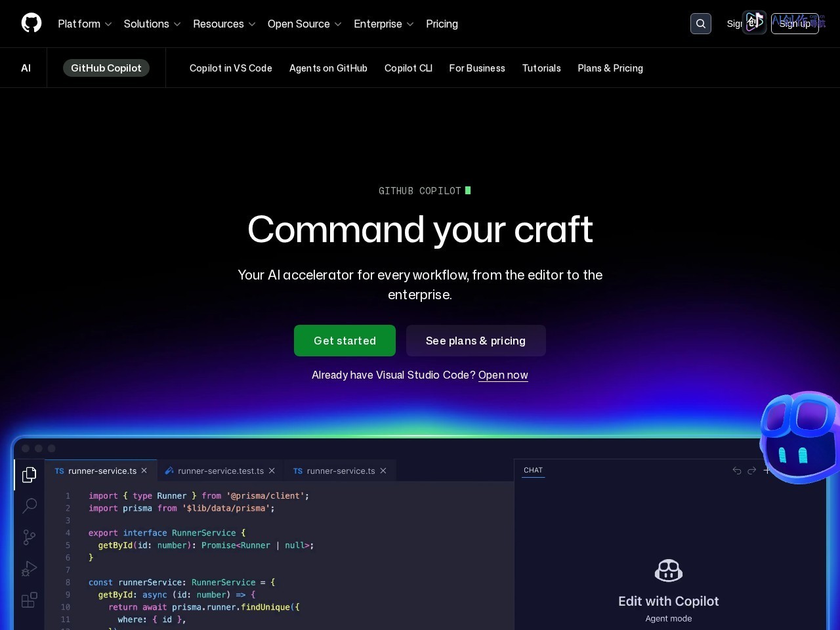The height and width of the screenshot is (630, 840).
Task: Select the active runner-service.ts tab
Action: pyautogui.click(x=102, y=471)
